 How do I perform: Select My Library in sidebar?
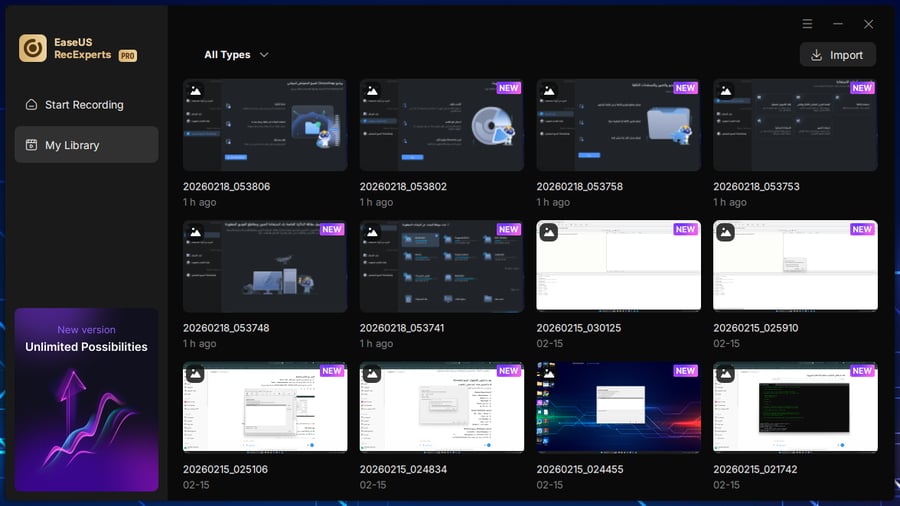click(x=87, y=145)
